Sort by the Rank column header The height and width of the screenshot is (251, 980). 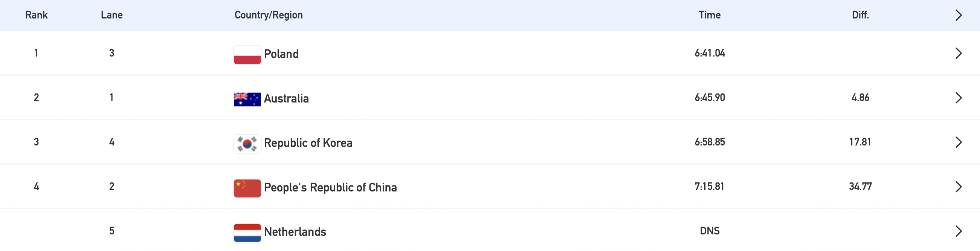point(37,15)
